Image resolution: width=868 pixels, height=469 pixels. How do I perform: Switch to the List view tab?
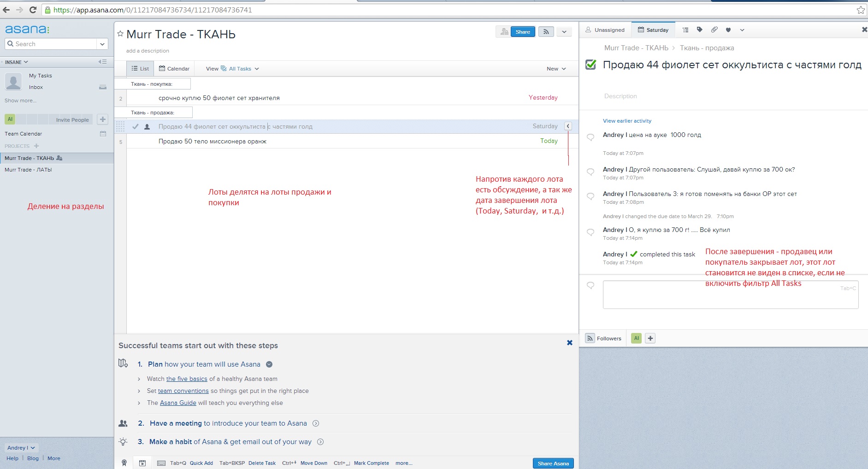point(140,69)
